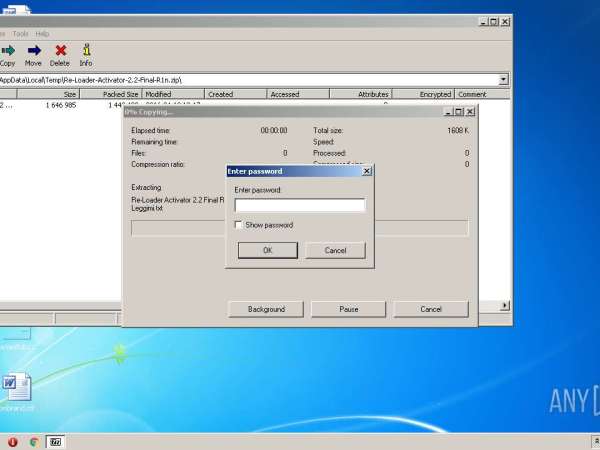The image size is (600, 450).
Task: Click the red Opera icon in taskbar
Action: [13, 442]
